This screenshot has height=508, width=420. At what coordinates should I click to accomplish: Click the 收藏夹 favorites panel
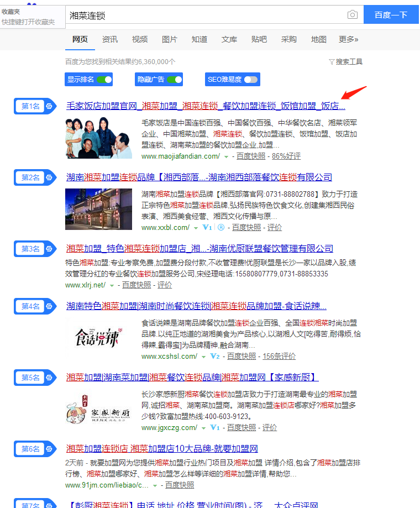(33, 17)
